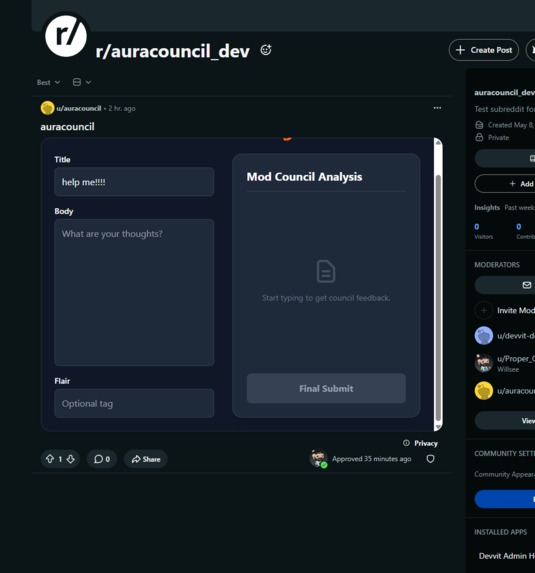The width and height of the screenshot is (535, 573).
Task: Upvote the auracouncil post
Action: [x=50, y=459]
